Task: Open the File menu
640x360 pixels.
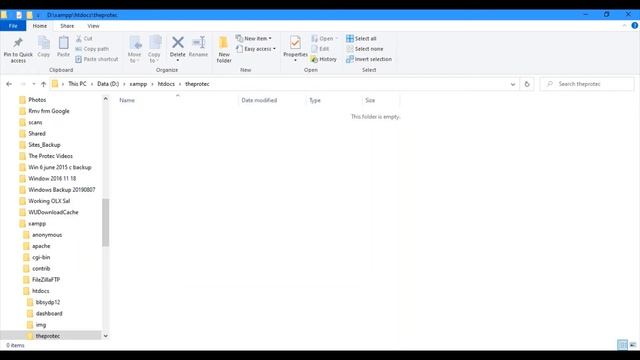Action: [x=13, y=26]
